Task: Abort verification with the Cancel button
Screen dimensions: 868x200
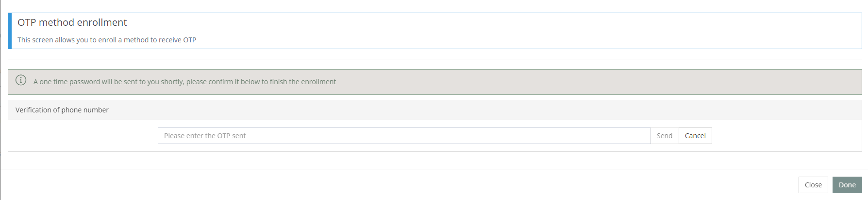Action: point(695,136)
